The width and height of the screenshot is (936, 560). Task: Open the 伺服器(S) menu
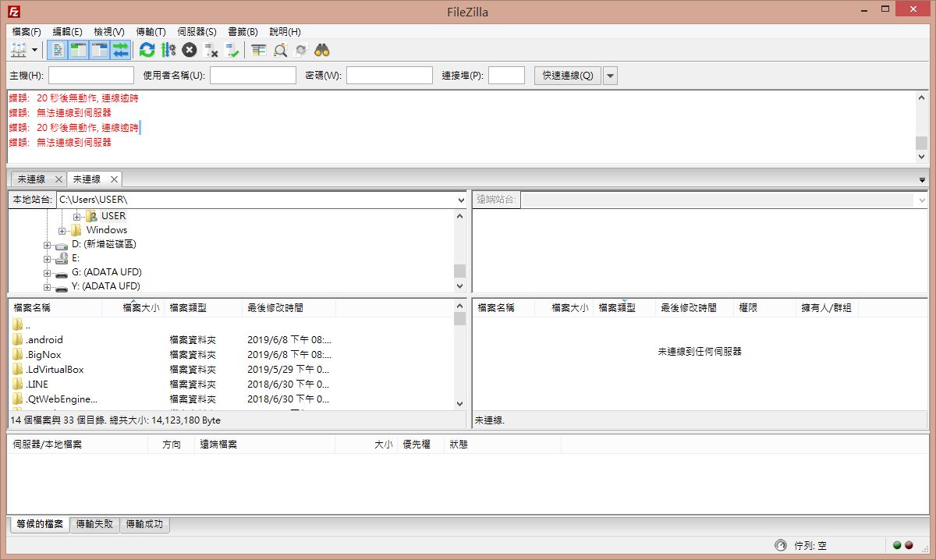(197, 32)
